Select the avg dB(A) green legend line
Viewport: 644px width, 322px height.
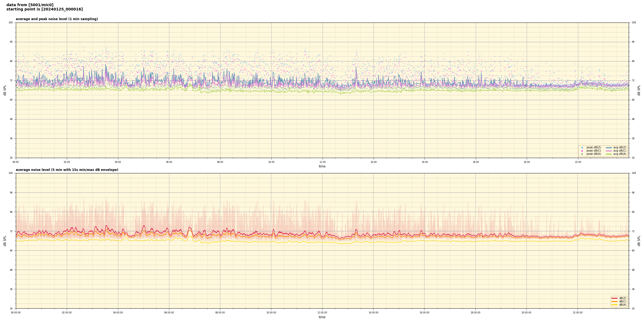(609, 154)
